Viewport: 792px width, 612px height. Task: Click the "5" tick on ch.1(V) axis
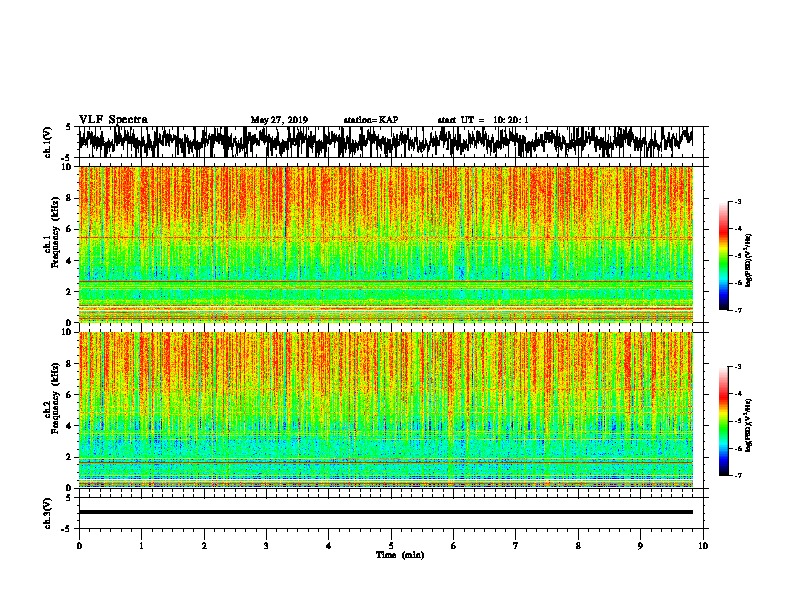(x=69, y=127)
